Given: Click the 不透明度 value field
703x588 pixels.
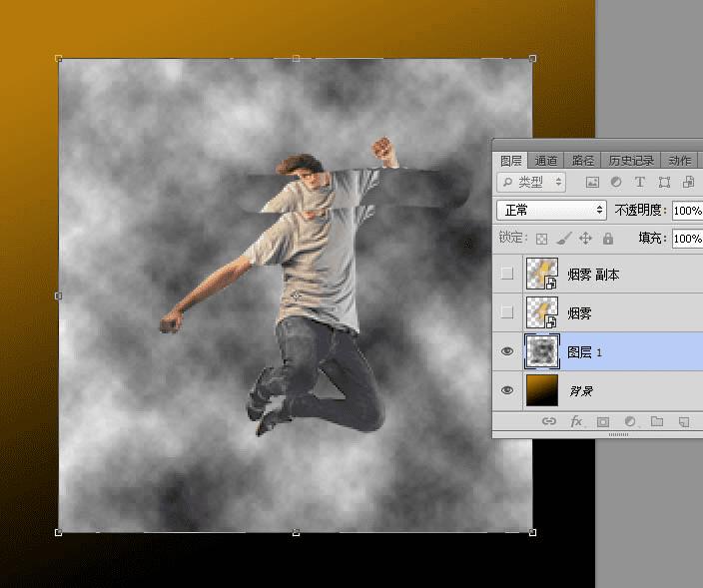Looking at the screenshot, I should [686, 211].
